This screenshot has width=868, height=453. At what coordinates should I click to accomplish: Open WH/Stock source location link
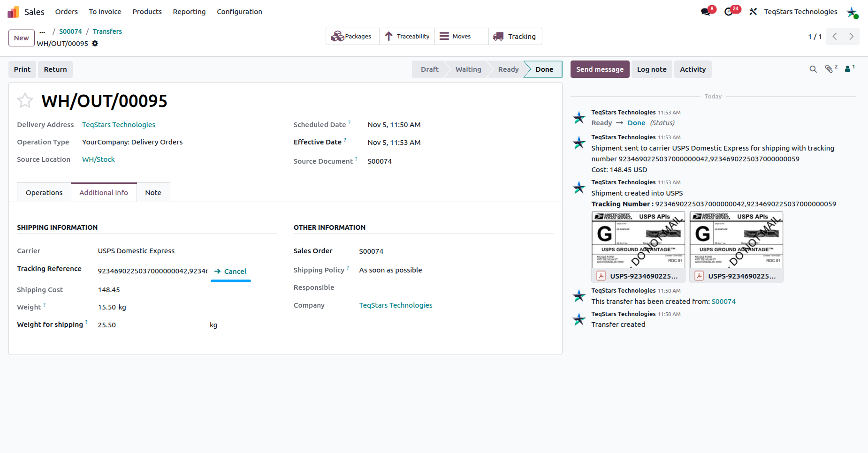click(x=99, y=159)
